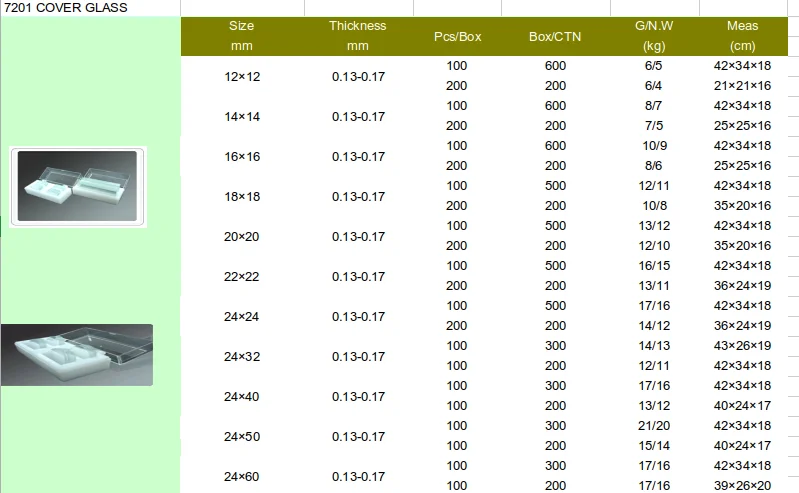Click the 24×32 size cell
799x493 pixels.
pos(241,357)
